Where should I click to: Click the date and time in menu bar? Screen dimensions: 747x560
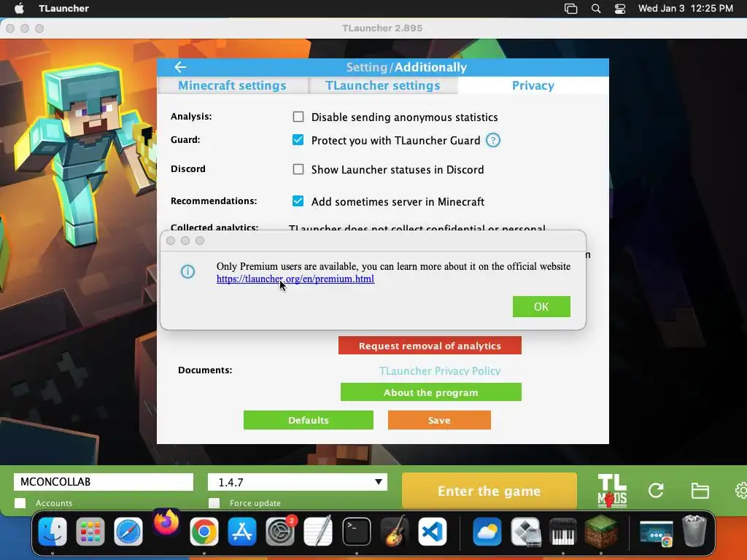point(686,9)
